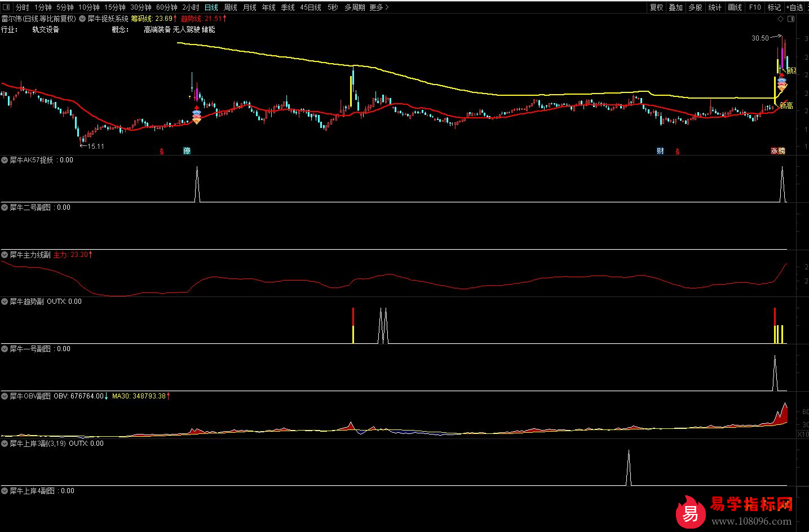This screenshot has width=809, height=532.
Task: Toggle the right side panel icon
Action: tap(790, 19)
